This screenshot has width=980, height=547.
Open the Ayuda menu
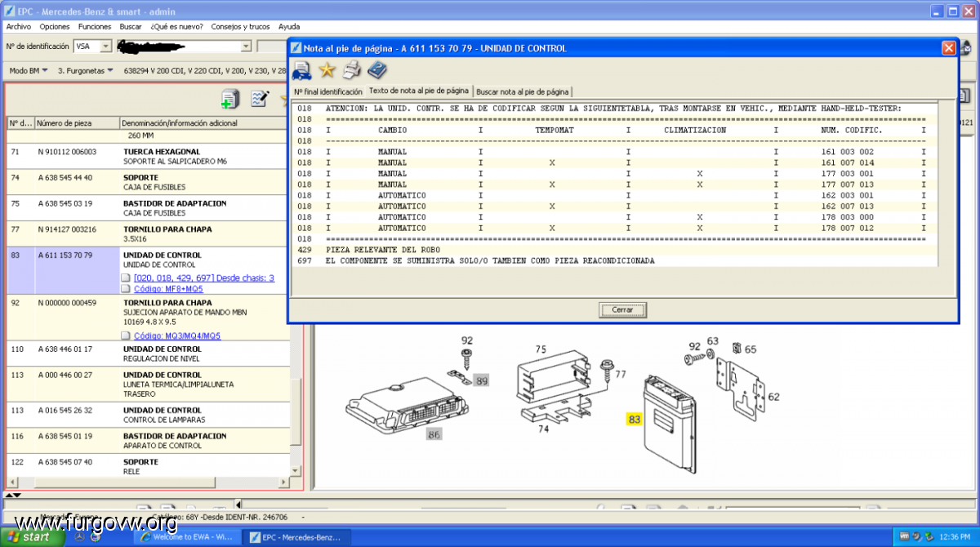289,27
